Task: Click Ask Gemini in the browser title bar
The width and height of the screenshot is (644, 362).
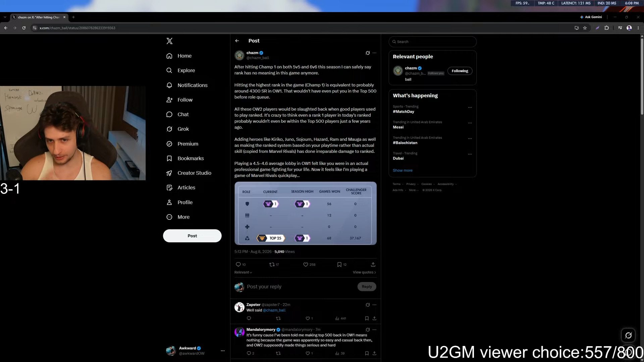Action: coord(591,17)
